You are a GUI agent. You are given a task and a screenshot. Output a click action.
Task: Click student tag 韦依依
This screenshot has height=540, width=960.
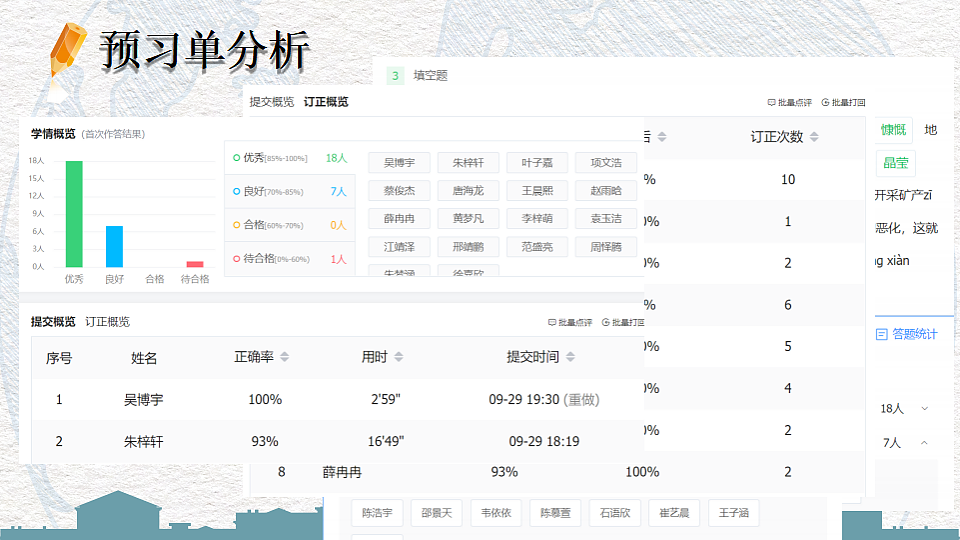[x=496, y=513]
